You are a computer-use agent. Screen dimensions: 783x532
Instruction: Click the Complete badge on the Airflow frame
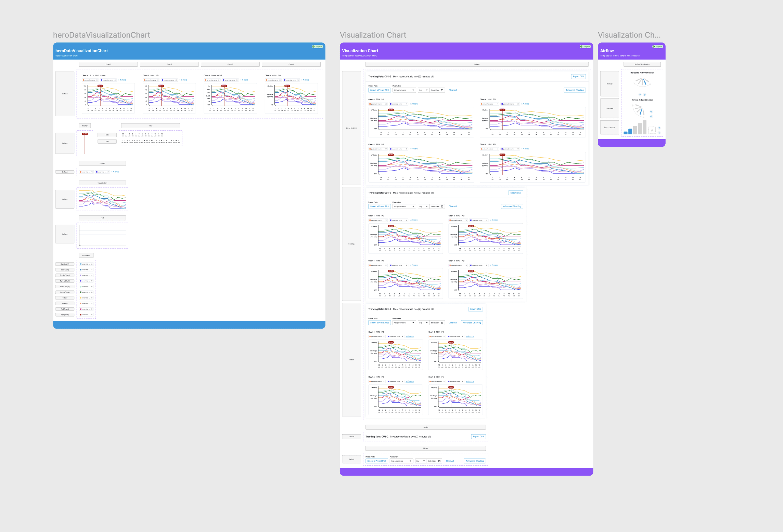(x=658, y=46)
